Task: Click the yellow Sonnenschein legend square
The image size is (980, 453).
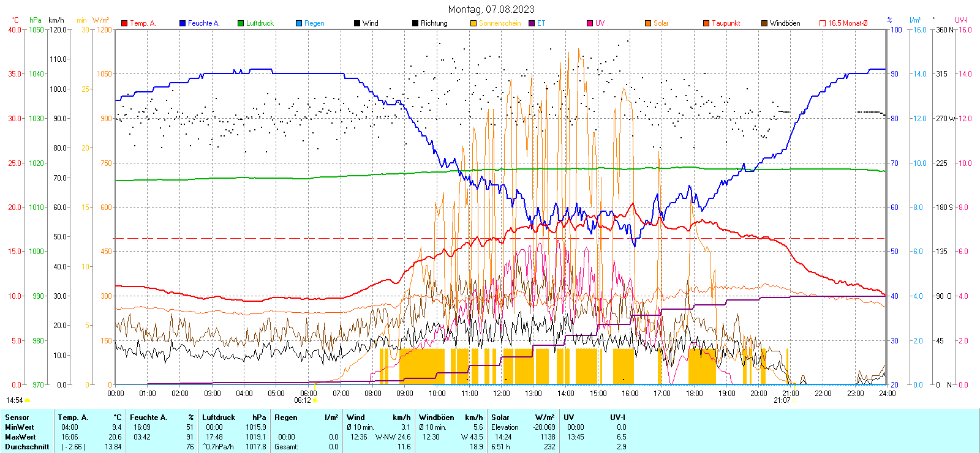Action: coord(473,23)
